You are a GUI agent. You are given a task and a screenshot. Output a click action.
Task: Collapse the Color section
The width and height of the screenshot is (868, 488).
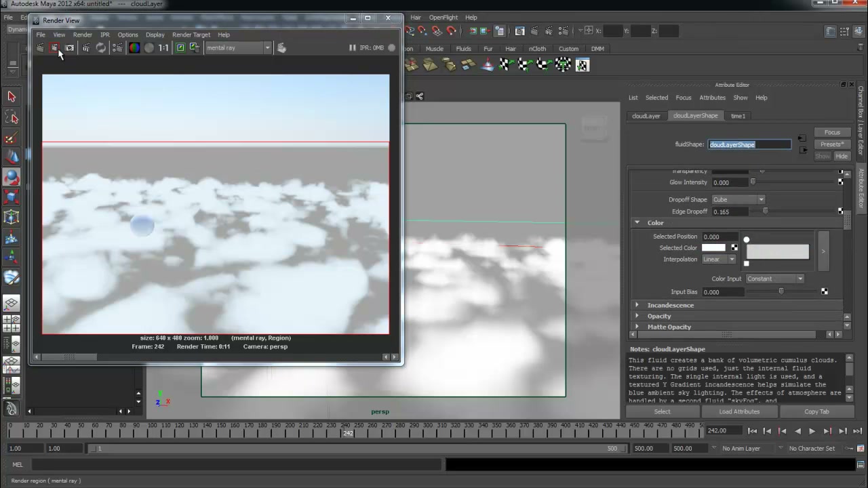point(637,222)
